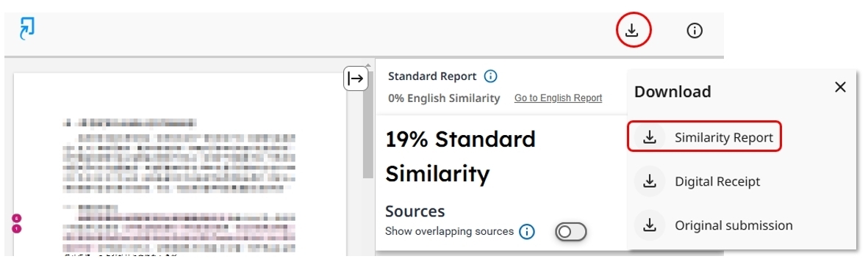
Task: Click the Sources heading
Action: coord(415,211)
